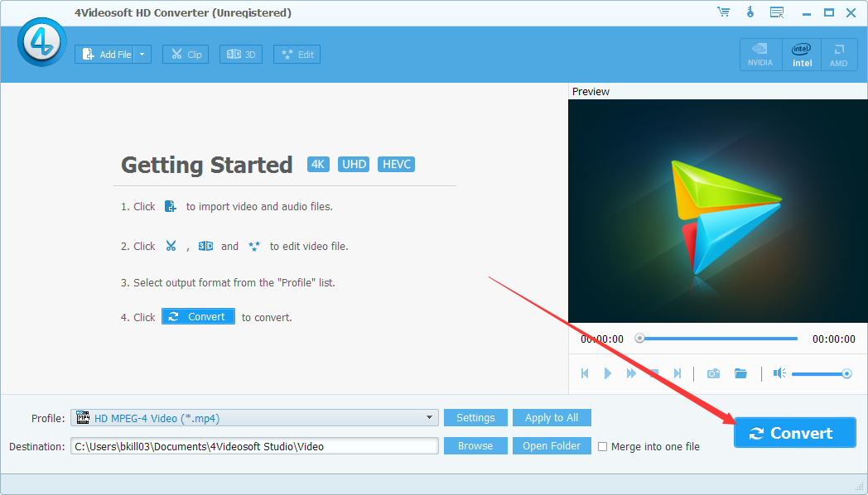Play the preview video

coord(608,373)
